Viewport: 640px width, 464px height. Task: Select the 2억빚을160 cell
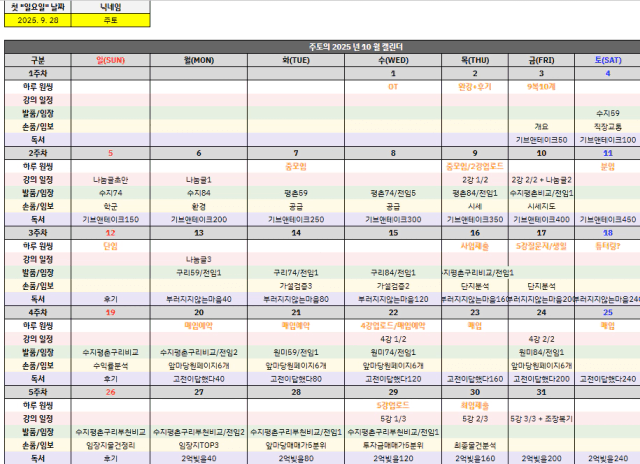click(x=475, y=458)
